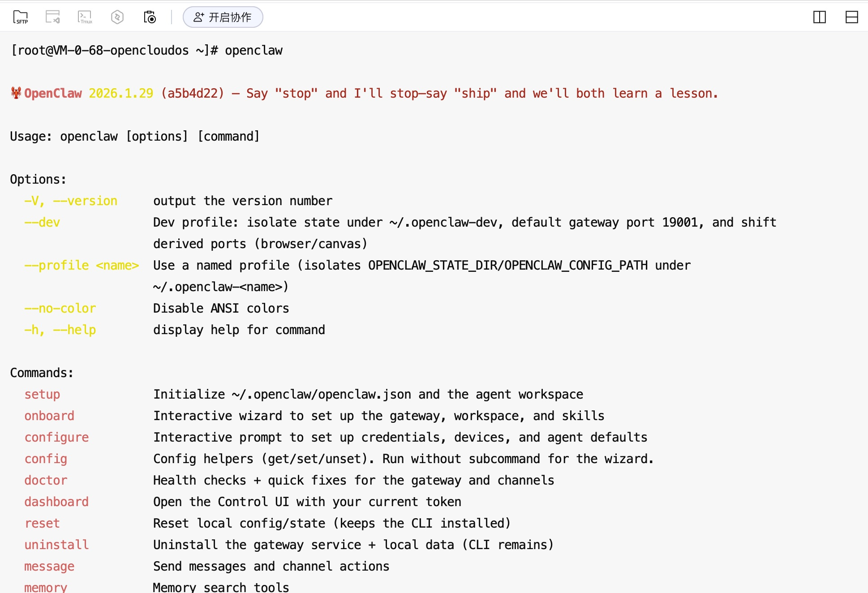This screenshot has width=868, height=593.
Task: Click the 'dashboard' command entry
Action: 56,502
